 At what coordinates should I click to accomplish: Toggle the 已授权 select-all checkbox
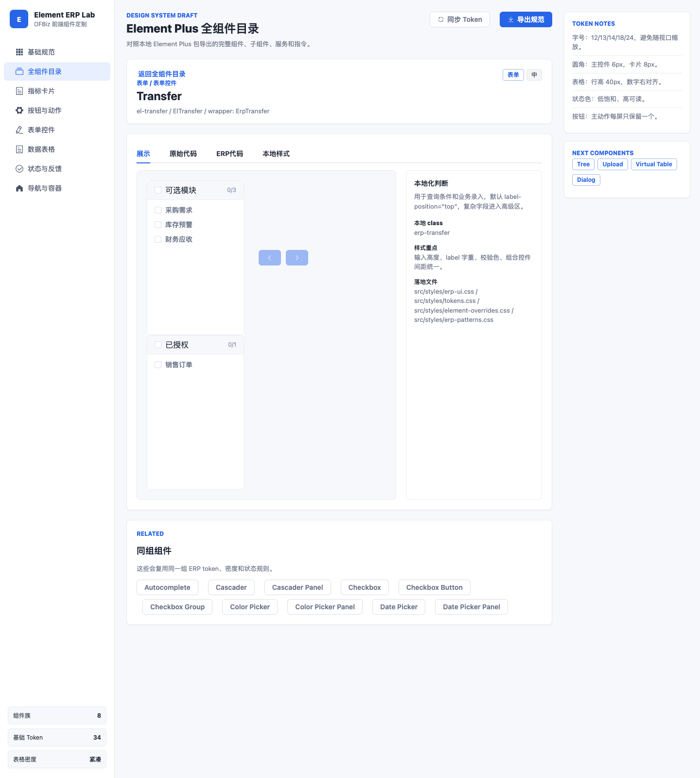click(x=158, y=345)
